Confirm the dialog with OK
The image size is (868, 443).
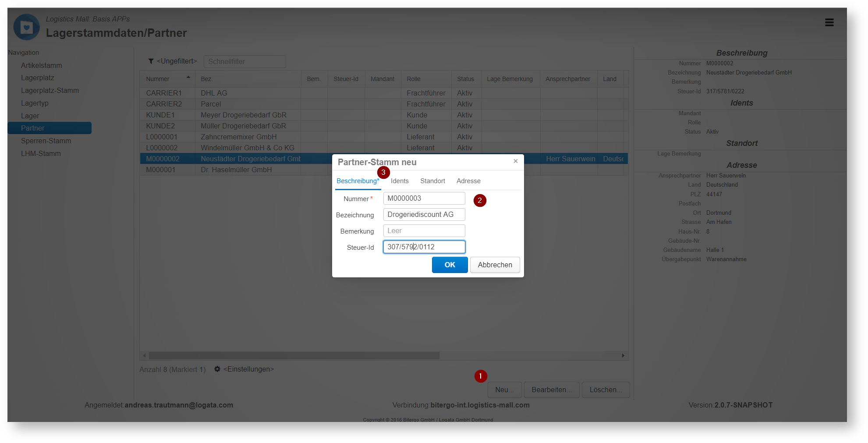pyautogui.click(x=450, y=265)
